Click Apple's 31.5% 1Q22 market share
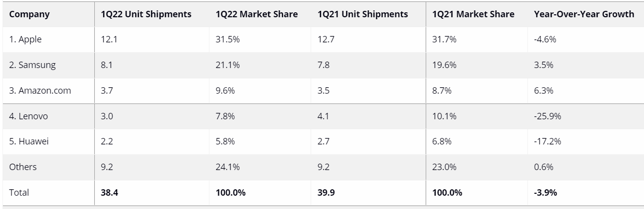The image size is (644, 209). point(228,40)
